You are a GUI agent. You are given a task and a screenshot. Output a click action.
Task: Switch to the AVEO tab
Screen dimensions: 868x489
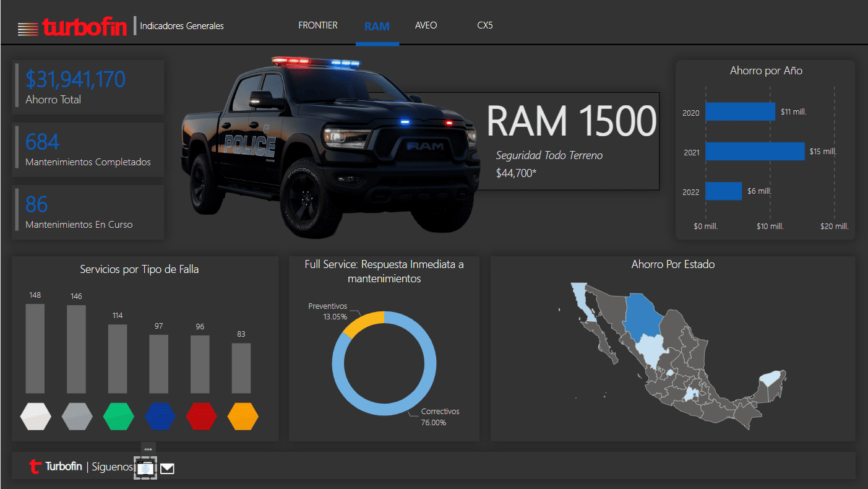426,25
